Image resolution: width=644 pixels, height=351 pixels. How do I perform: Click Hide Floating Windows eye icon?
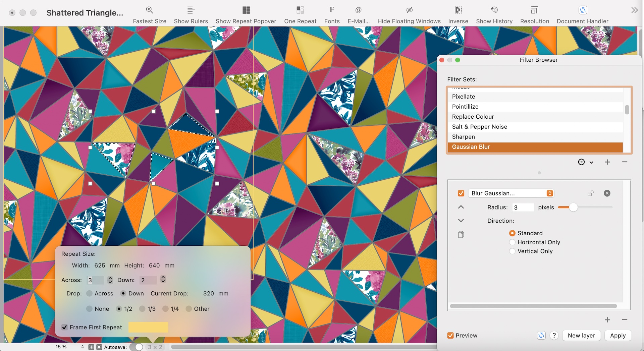coord(409,10)
